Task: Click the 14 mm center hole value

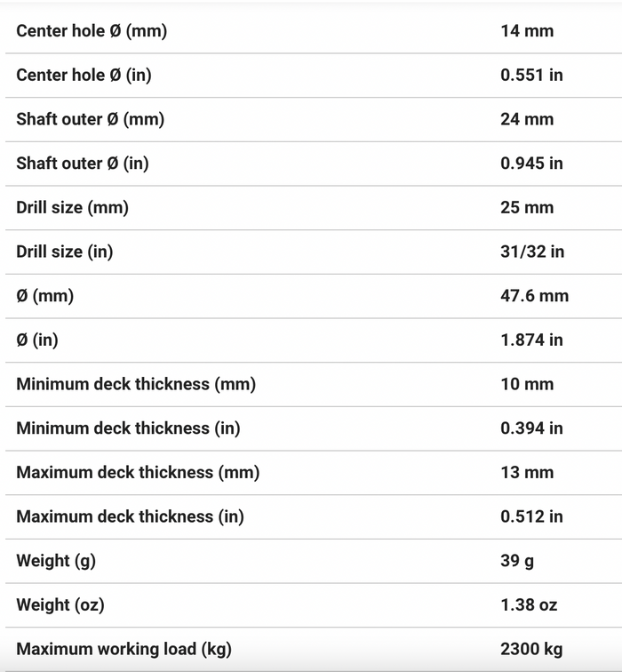Action: (x=527, y=31)
